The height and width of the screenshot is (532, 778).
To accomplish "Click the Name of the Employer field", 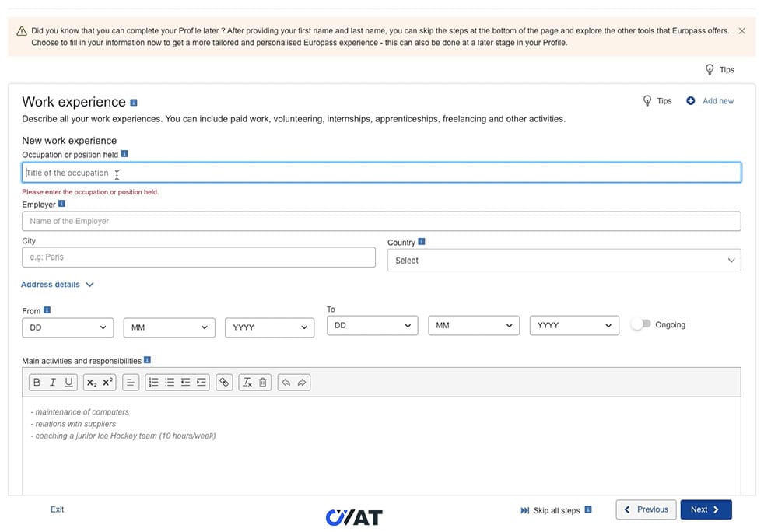I will tap(381, 221).
